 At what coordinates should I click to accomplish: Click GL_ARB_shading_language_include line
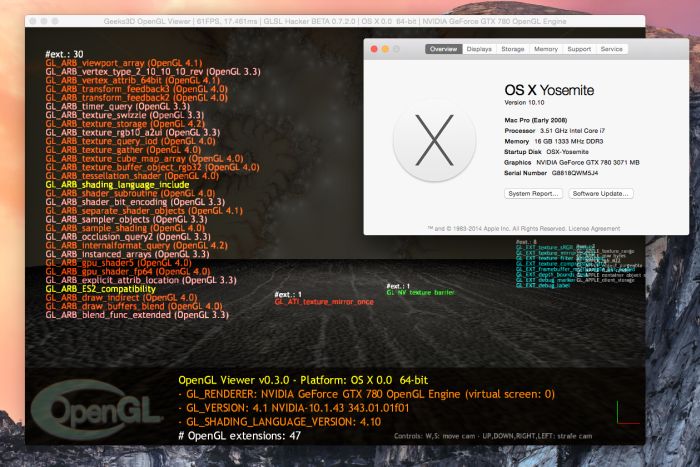117,185
